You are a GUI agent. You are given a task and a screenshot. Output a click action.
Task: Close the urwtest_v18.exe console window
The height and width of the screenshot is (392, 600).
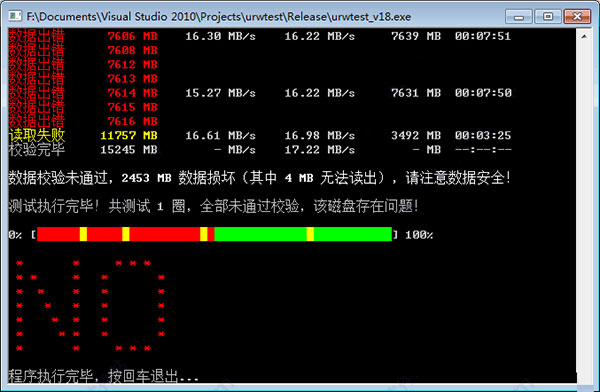577,16
